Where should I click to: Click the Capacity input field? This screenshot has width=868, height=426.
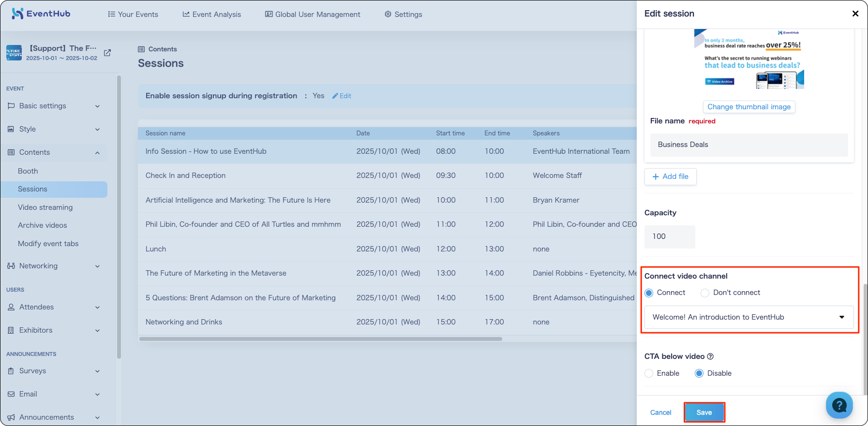[670, 236]
